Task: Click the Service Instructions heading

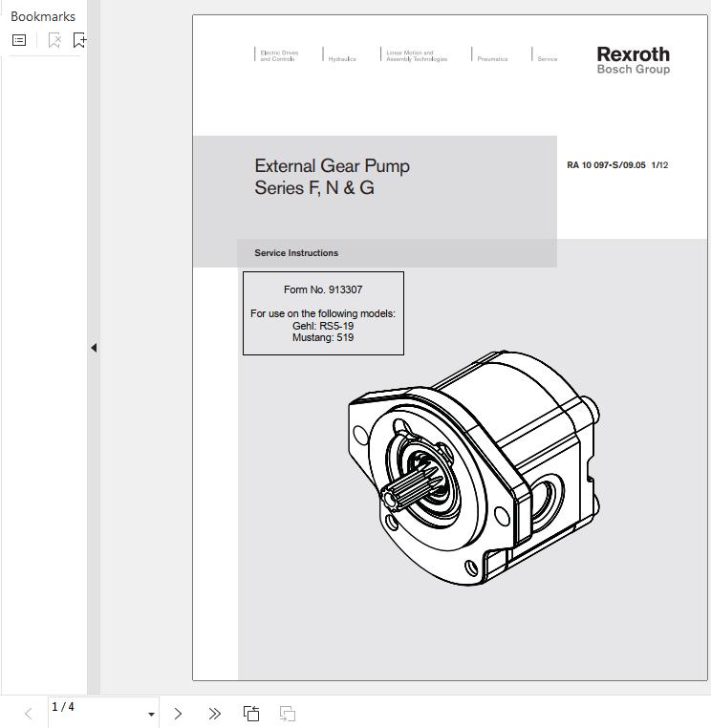Action: tap(296, 253)
